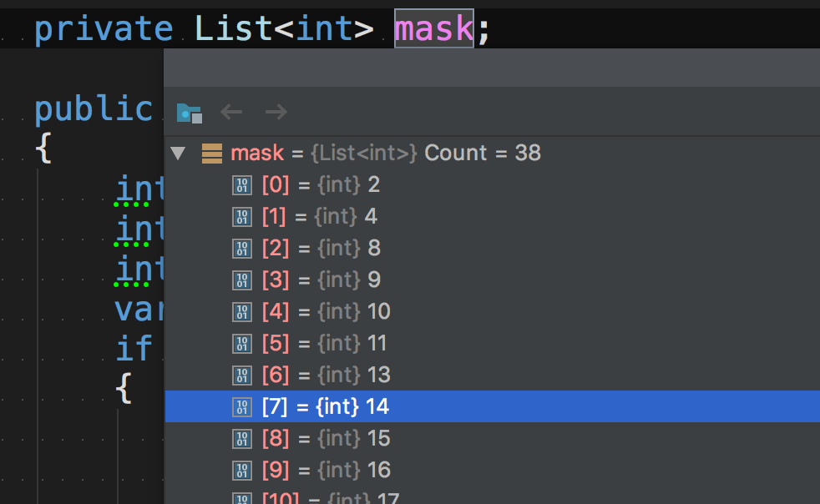Select element [3] = {int} 9
Viewport: 820px width, 504px height.
pyautogui.click(x=492, y=280)
